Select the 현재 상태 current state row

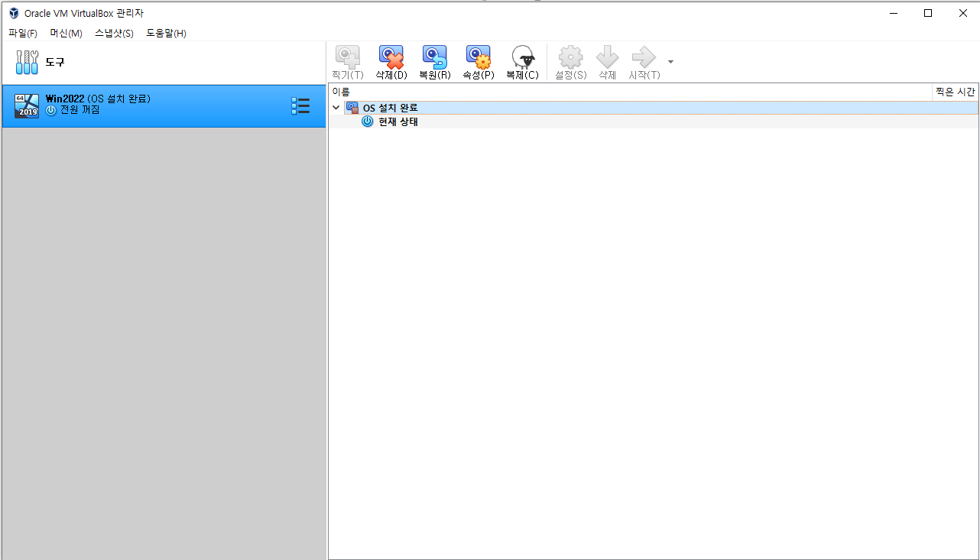(x=654, y=121)
